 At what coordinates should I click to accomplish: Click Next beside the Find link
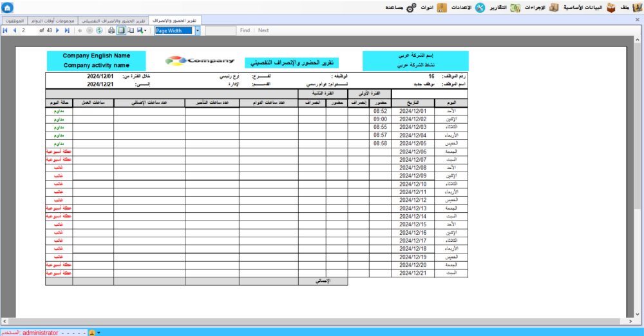pos(263,30)
